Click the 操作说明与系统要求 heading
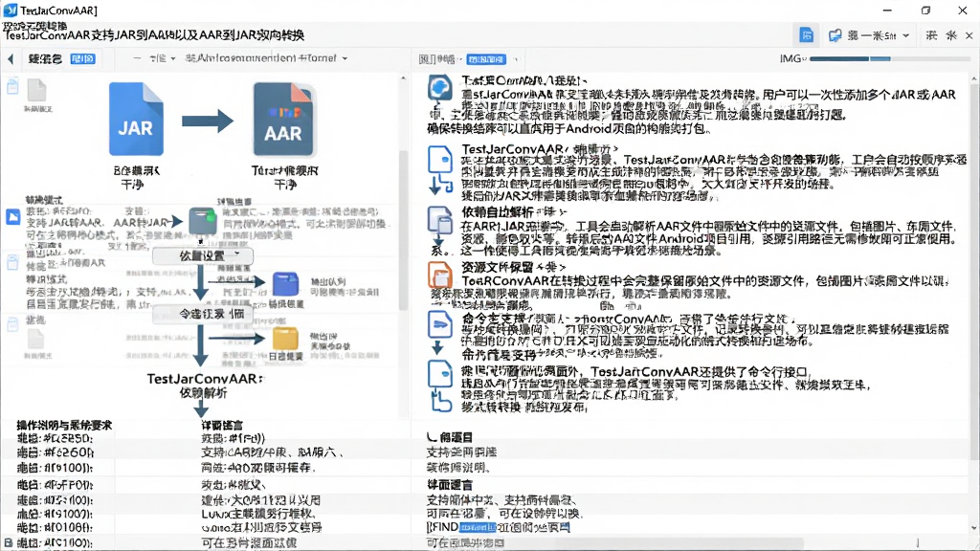The image size is (980, 551). point(64,425)
